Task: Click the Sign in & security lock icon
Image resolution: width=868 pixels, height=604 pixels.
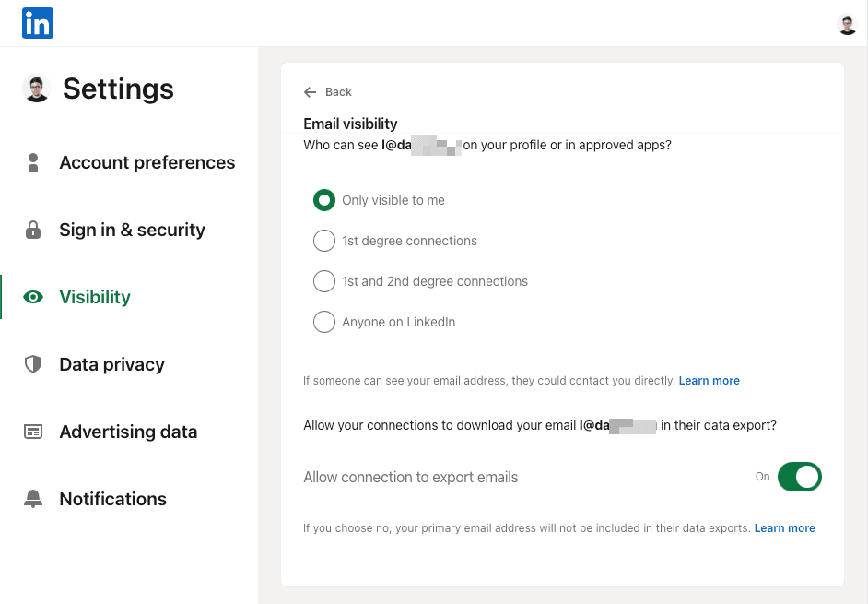Action: tap(33, 230)
